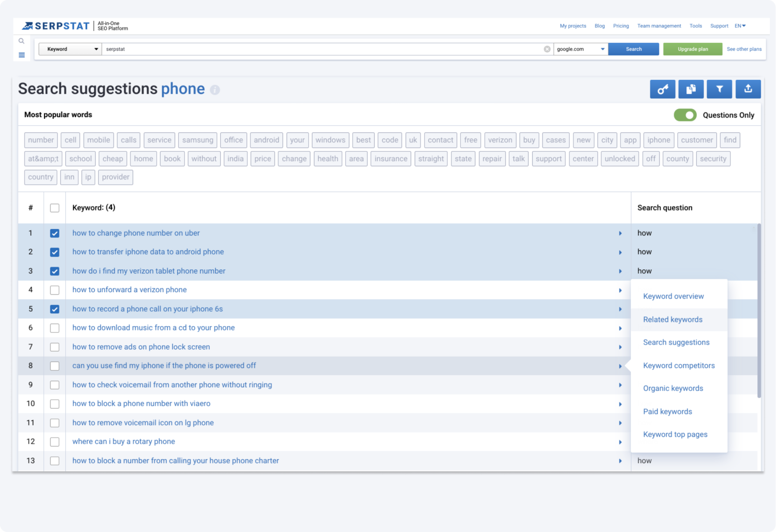The image size is (776, 532).
Task: Click the green Upgrade plan button
Action: tap(692, 49)
